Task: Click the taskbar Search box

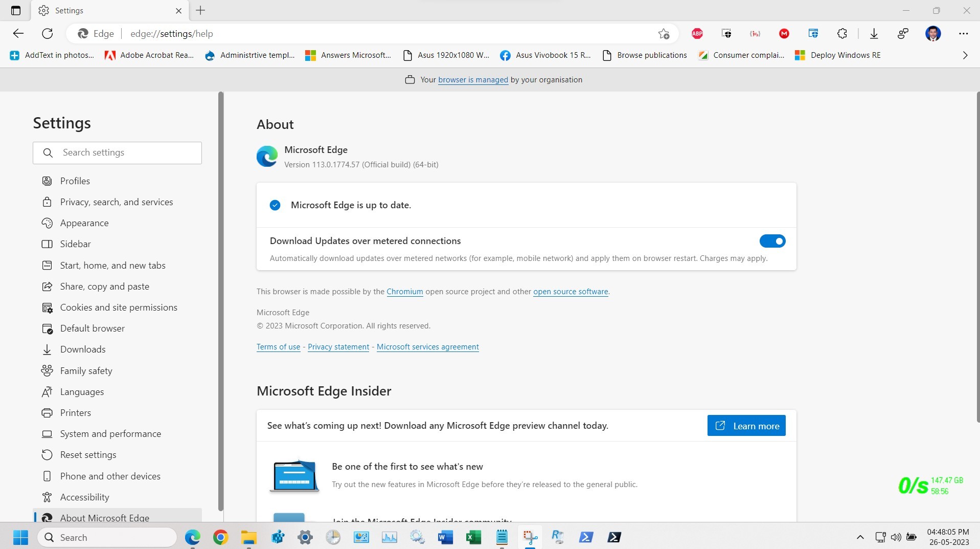Action: pyautogui.click(x=107, y=537)
